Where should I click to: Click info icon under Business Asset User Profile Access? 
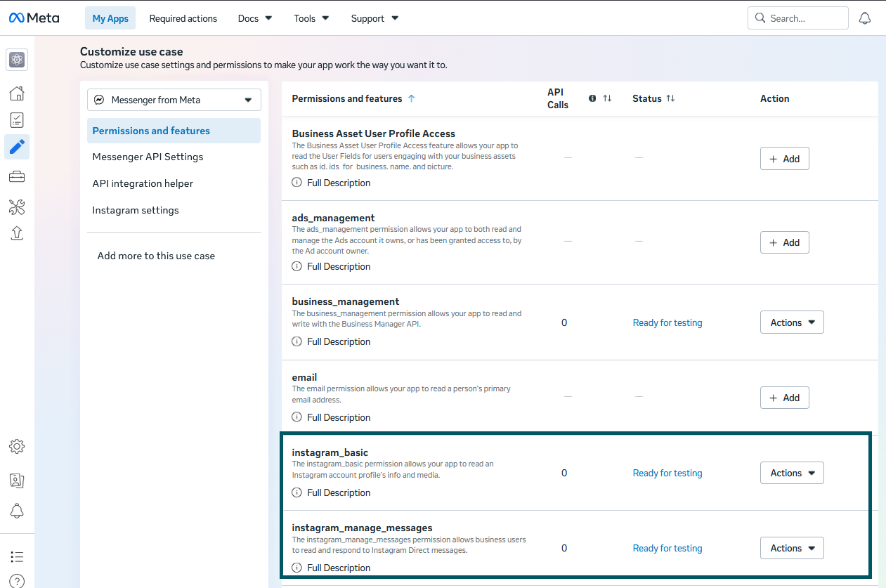pyautogui.click(x=297, y=183)
